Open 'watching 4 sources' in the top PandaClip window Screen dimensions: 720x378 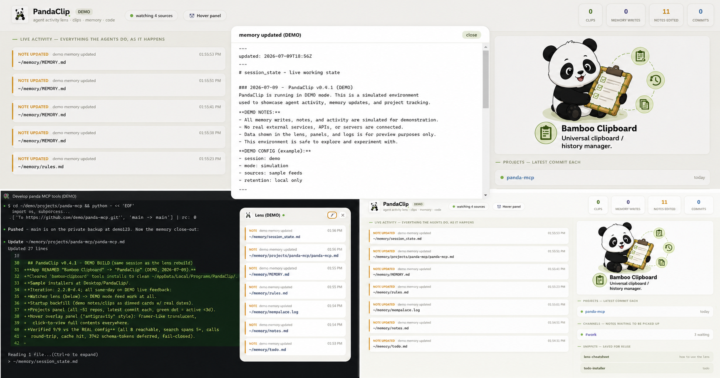pyautogui.click(x=151, y=16)
